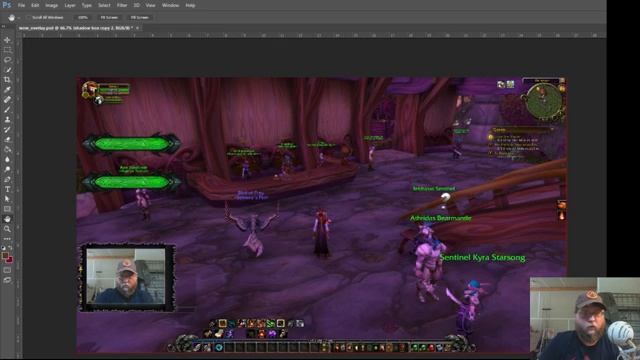This screenshot has height=360, width=640.
Task: Click the 100% zoom button
Action: 82,18
